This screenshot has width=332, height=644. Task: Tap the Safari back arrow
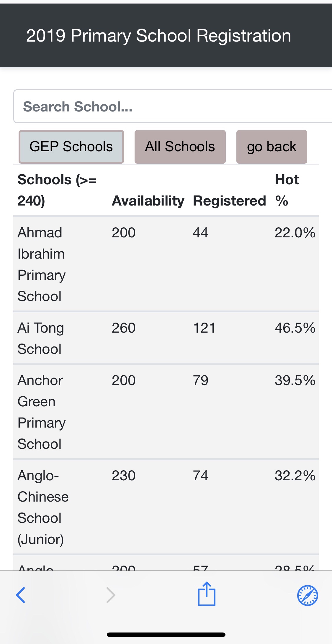[x=20, y=595]
